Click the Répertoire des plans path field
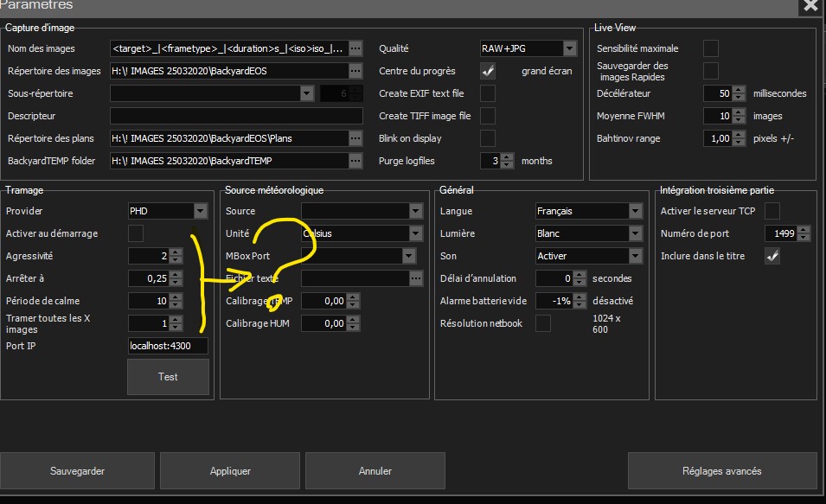This screenshot has height=504, width=826. pos(229,138)
